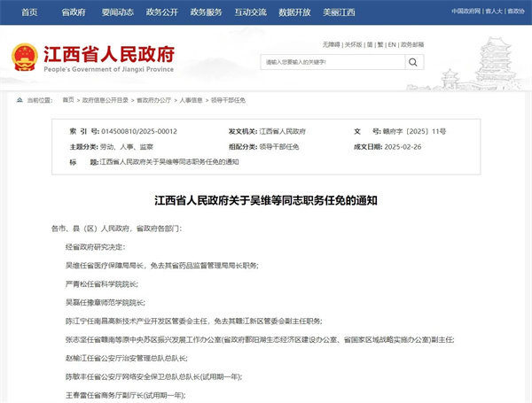Screen dimensions: 532x403
Task: Open the 首页 navigation tab
Action: (29, 12)
